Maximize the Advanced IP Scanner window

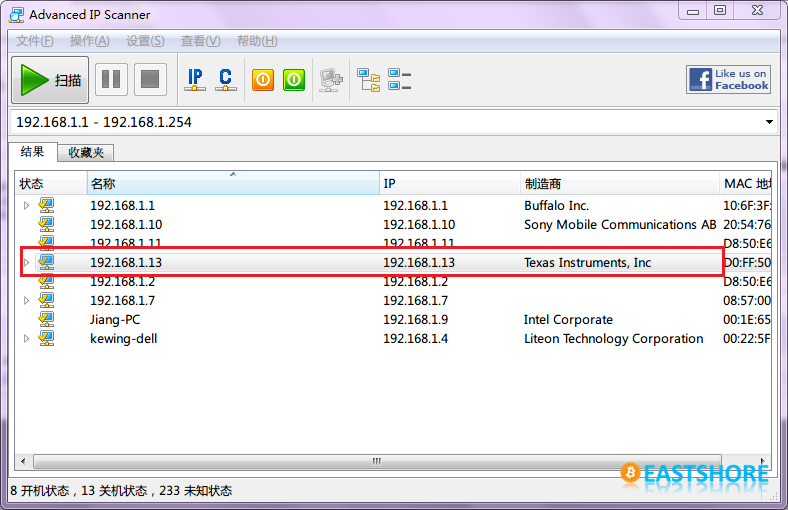720,11
